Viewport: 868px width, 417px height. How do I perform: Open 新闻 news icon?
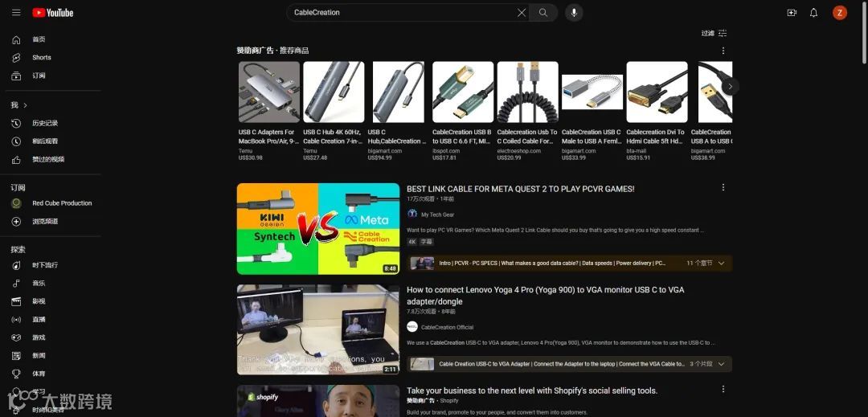(x=16, y=356)
